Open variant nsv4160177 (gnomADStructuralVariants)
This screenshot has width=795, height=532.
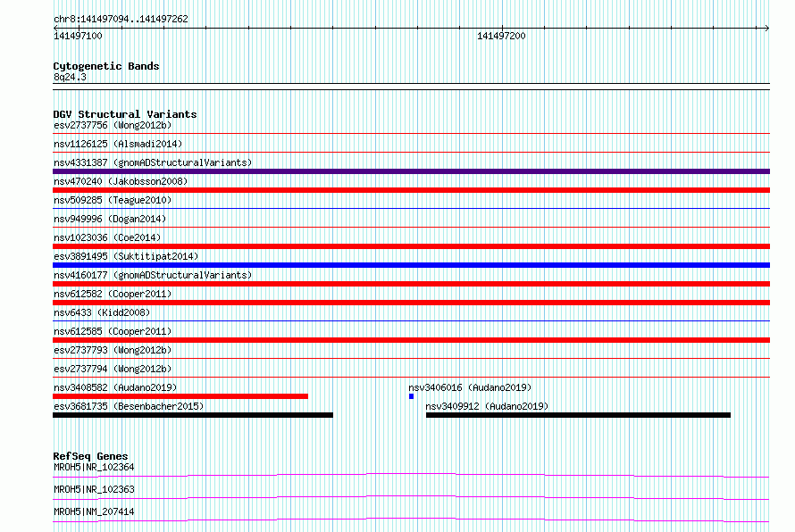153,275
